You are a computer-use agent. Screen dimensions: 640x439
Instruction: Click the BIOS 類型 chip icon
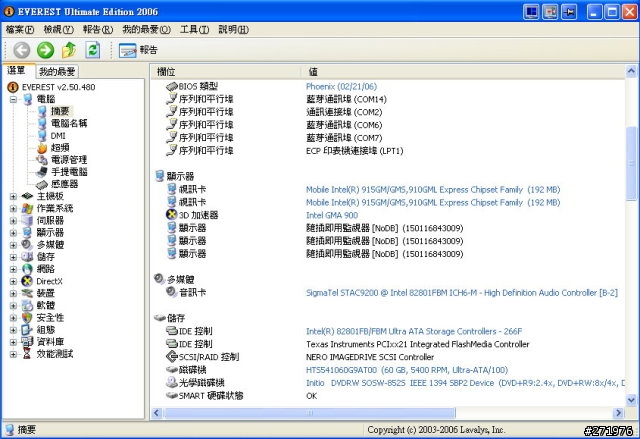[x=172, y=86]
